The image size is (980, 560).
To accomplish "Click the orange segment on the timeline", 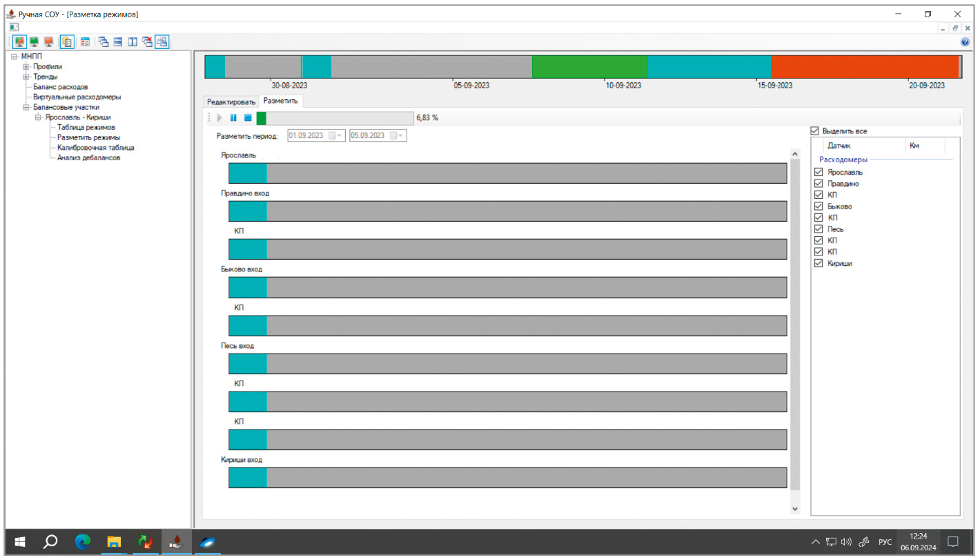I will point(864,67).
